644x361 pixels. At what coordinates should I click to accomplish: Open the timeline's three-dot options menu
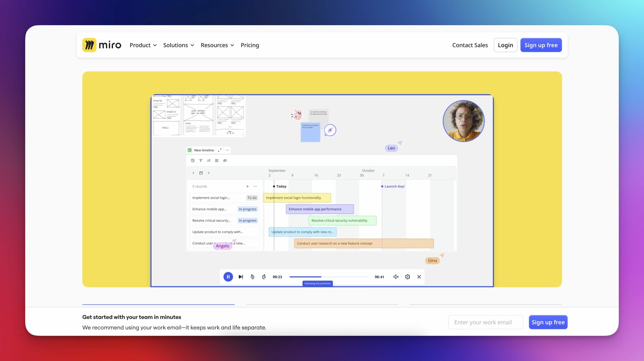[x=227, y=150]
